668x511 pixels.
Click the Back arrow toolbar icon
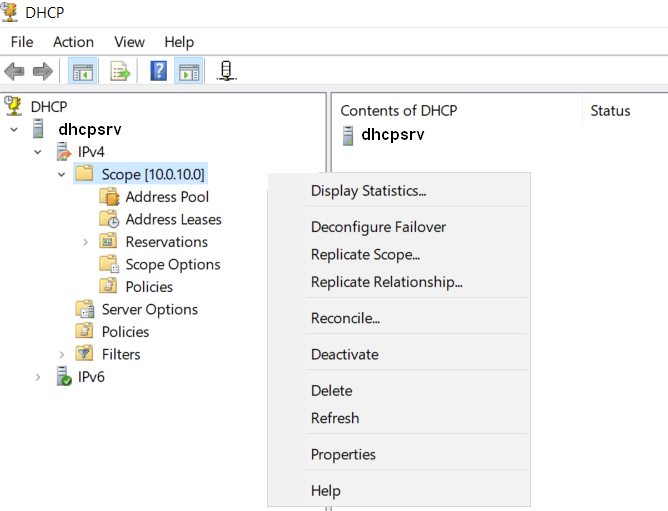(x=14, y=71)
